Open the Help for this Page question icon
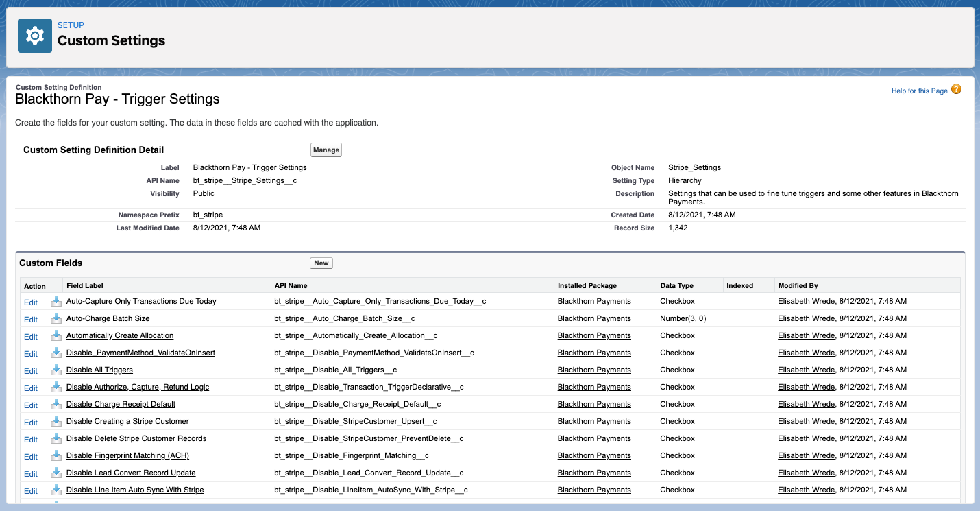This screenshot has height=511, width=980. coord(956,90)
